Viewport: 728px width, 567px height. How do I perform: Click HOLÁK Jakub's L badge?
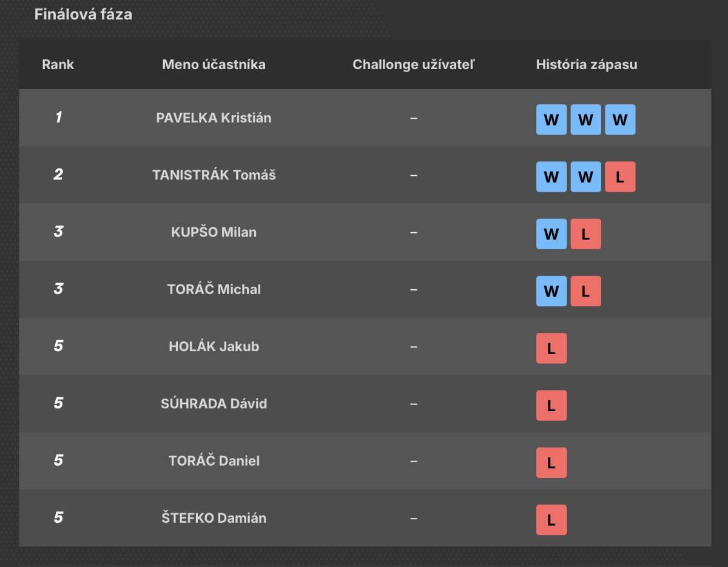pos(551,348)
